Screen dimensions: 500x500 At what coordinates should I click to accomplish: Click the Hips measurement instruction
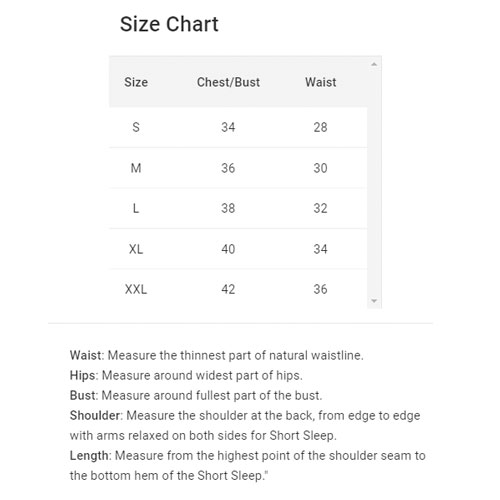tap(186, 375)
